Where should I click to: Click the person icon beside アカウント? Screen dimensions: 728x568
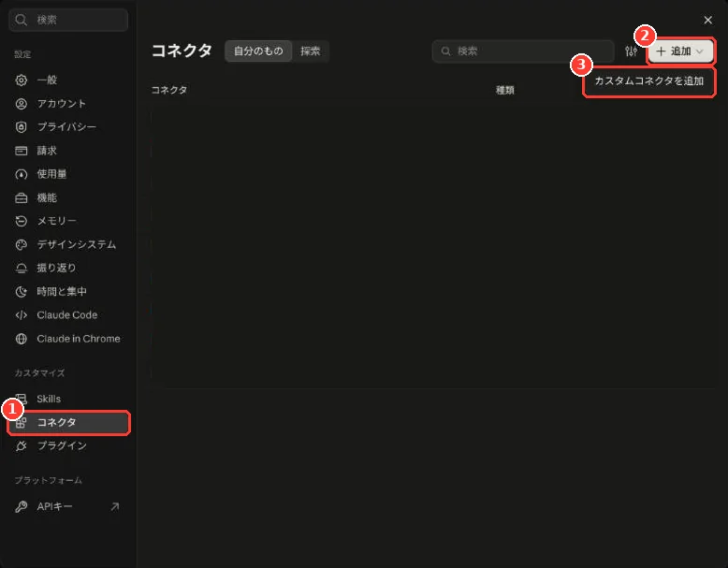pos(22,104)
